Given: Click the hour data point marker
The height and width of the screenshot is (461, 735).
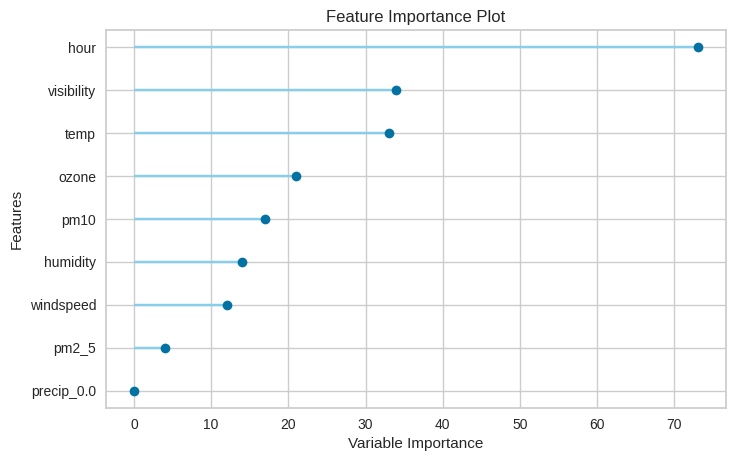Looking at the screenshot, I should 698,47.
